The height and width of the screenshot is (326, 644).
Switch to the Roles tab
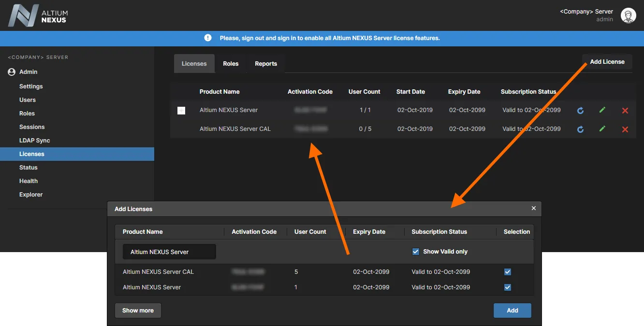click(231, 64)
